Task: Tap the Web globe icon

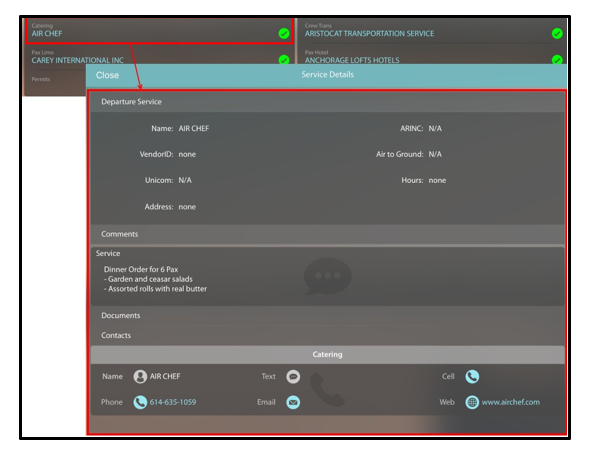Action: (472, 402)
